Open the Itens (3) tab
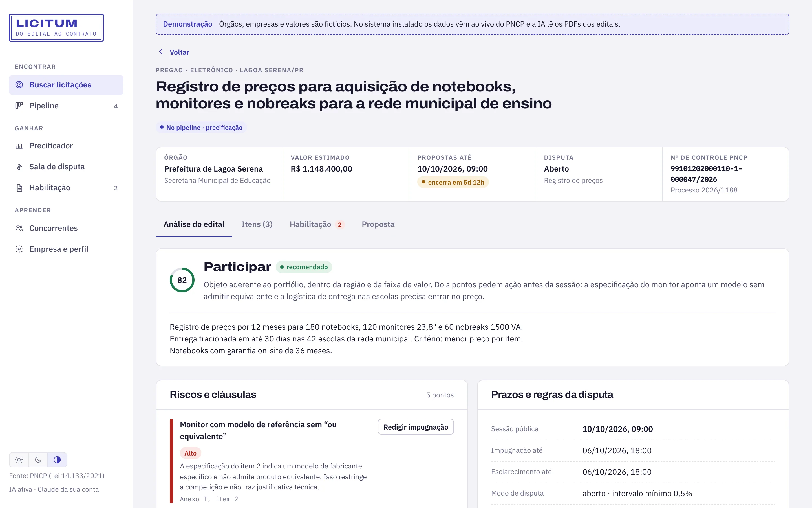Viewport: 812px width, 508px height. pyautogui.click(x=257, y=224)
